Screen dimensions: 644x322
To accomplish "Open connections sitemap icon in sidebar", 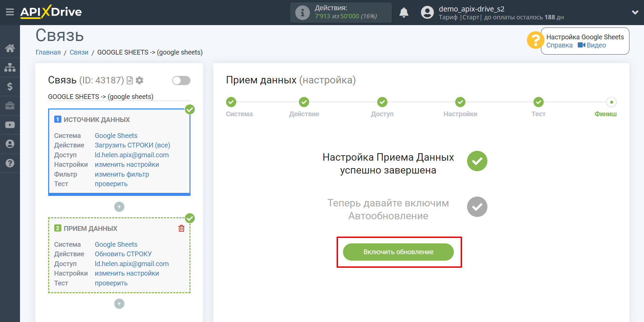I will (10, 67).
